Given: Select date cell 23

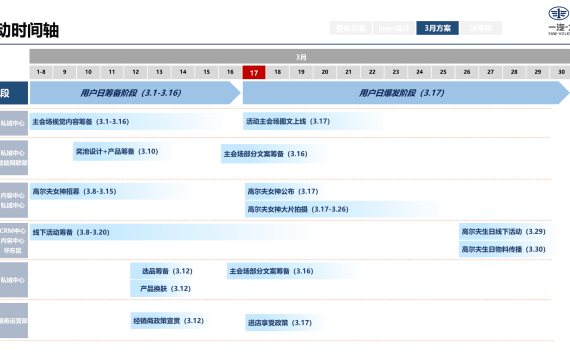Looking at the screenshot, I should click(396, 72).
